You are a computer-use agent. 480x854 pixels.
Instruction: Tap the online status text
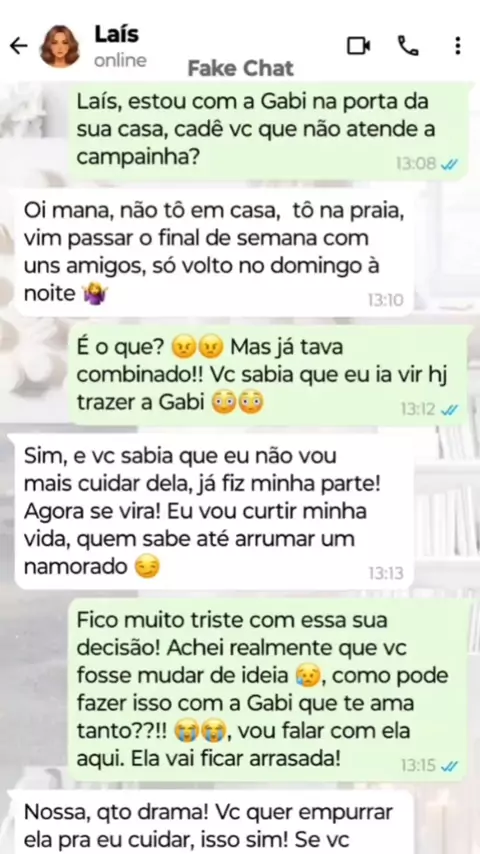pyautogui.click(x=120, y=60)
